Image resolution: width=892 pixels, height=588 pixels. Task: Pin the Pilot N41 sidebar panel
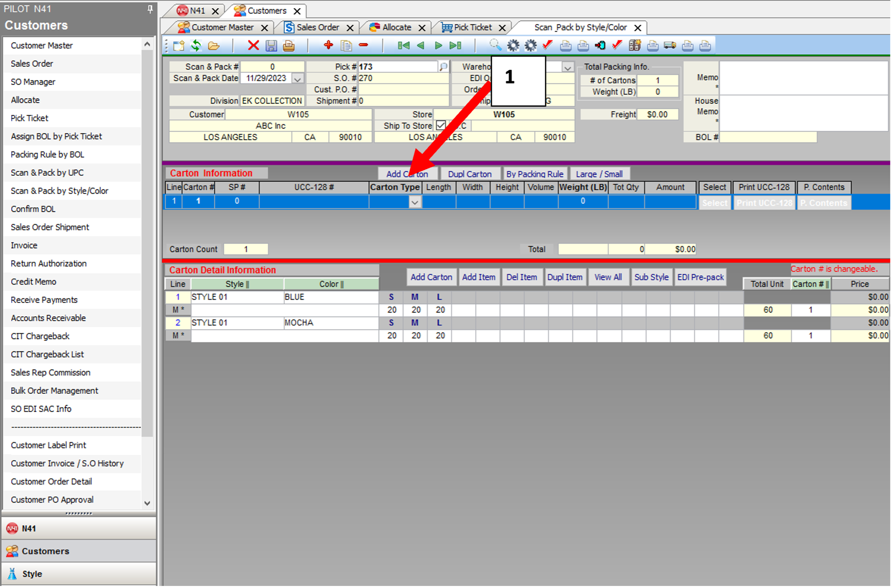(x=150, y=9)
